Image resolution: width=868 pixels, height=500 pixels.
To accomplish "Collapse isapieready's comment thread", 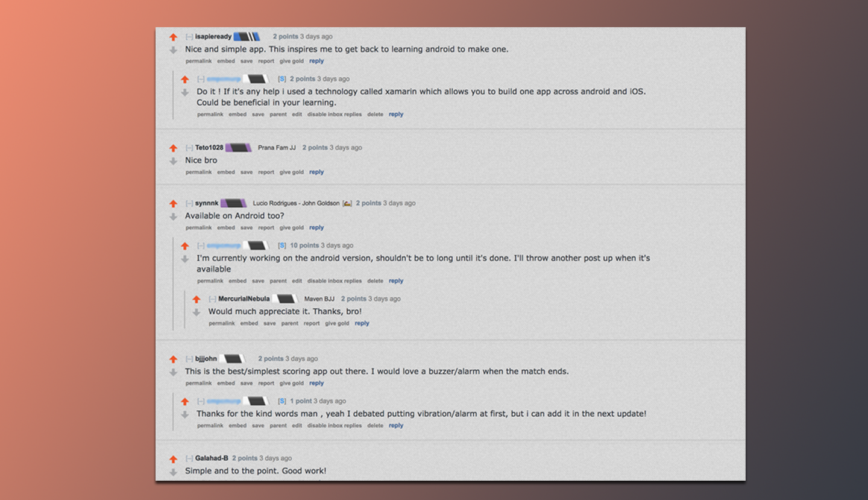I will pos(189,37).
